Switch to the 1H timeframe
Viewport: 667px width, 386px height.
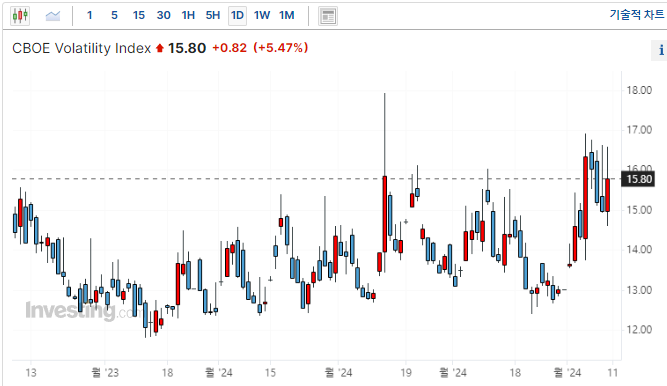coord(188,16)
